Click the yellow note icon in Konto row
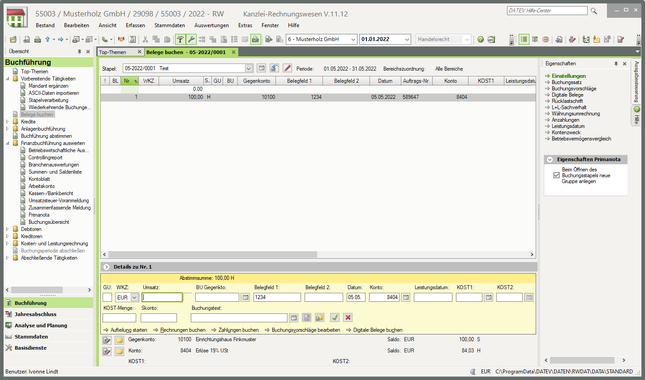The image size is (645, 380). point(119,351)
